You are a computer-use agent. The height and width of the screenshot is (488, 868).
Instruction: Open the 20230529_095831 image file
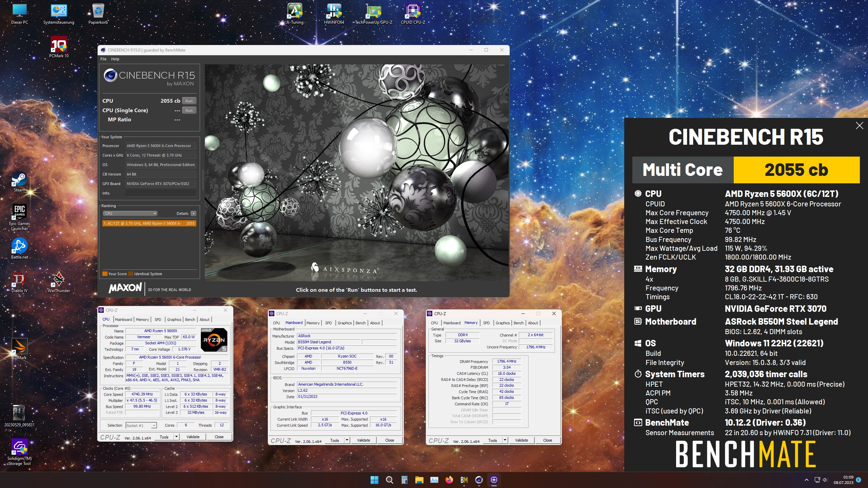coord(19,416)
